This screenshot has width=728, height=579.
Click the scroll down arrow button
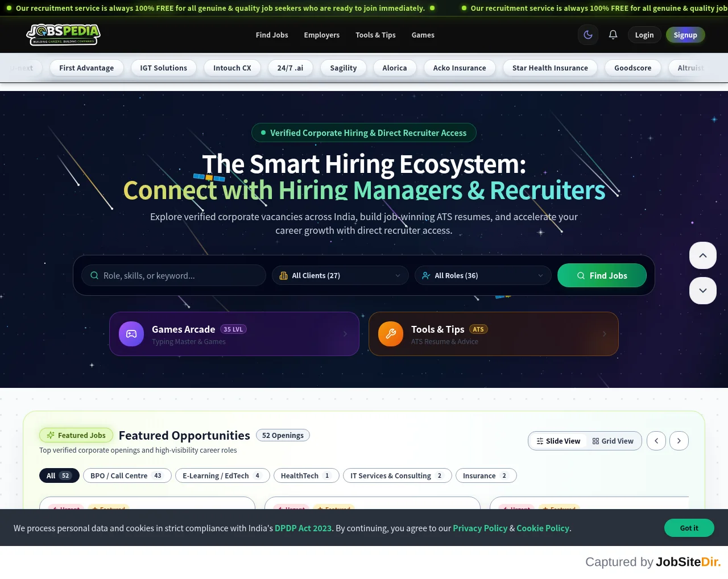pyautogui.click(x=703, y=291)
